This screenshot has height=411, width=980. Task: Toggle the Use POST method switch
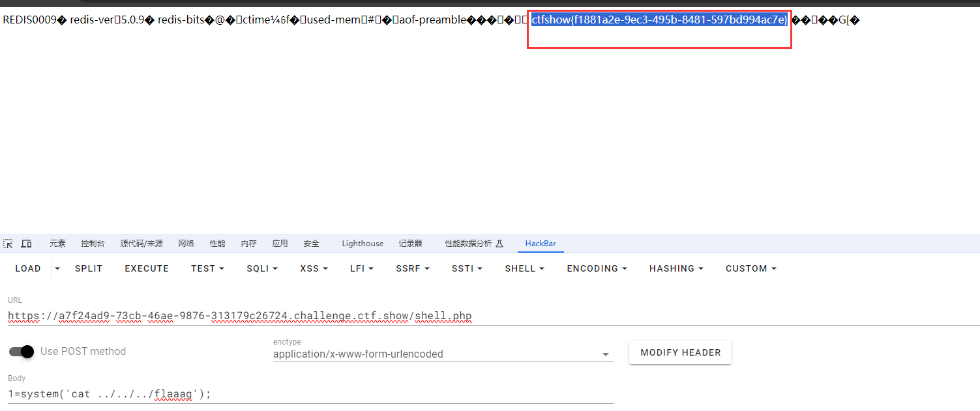(x=22, y=352)
